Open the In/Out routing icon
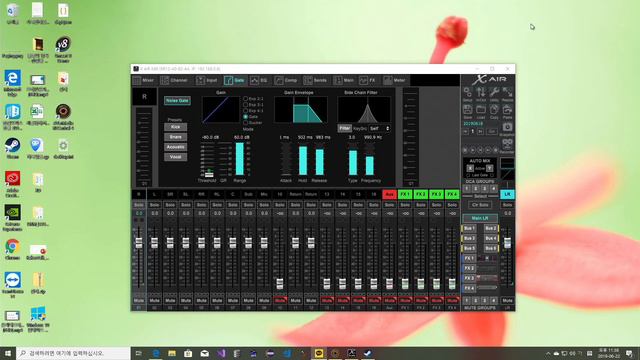The image size is (640, 360). coord(481,94)
